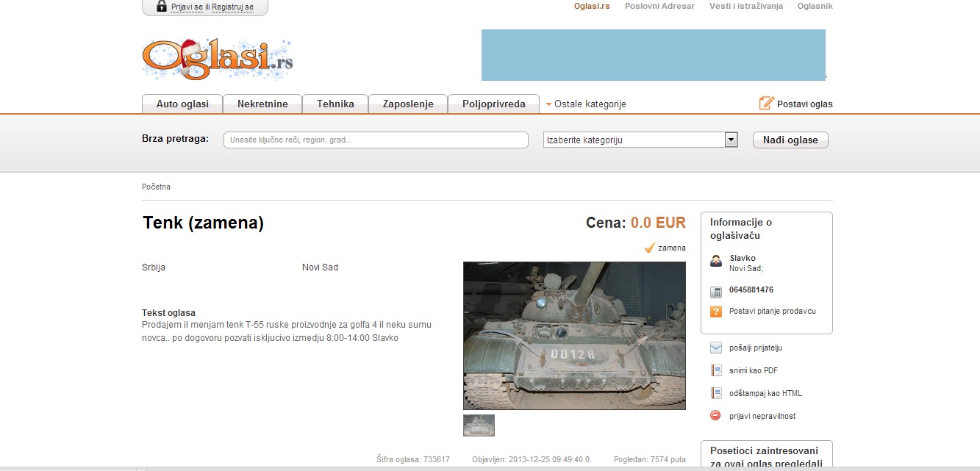Viewport: 980px width, 471px height.
Task: Click the PDF save icon
Action: coord(716,370)
